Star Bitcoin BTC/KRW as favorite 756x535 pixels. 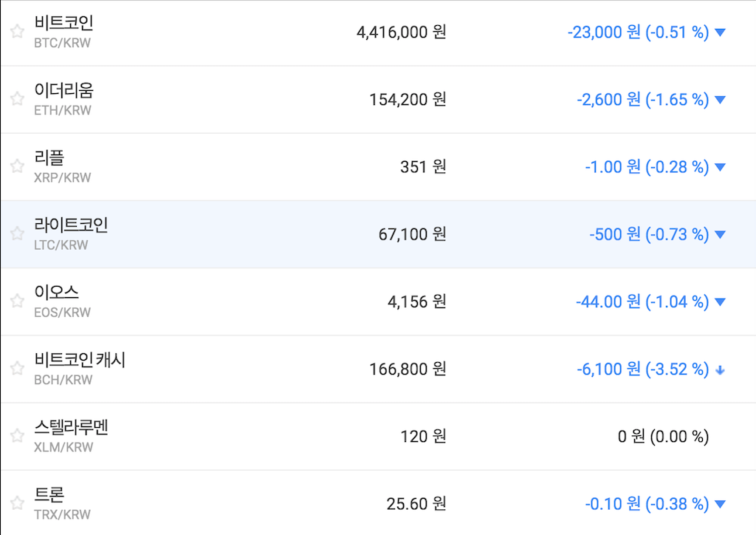(x=17, y=32)
